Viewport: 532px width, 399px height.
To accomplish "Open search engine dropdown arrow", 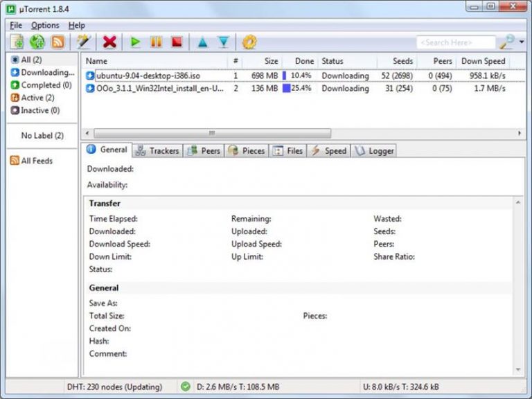I will point(522,42).
